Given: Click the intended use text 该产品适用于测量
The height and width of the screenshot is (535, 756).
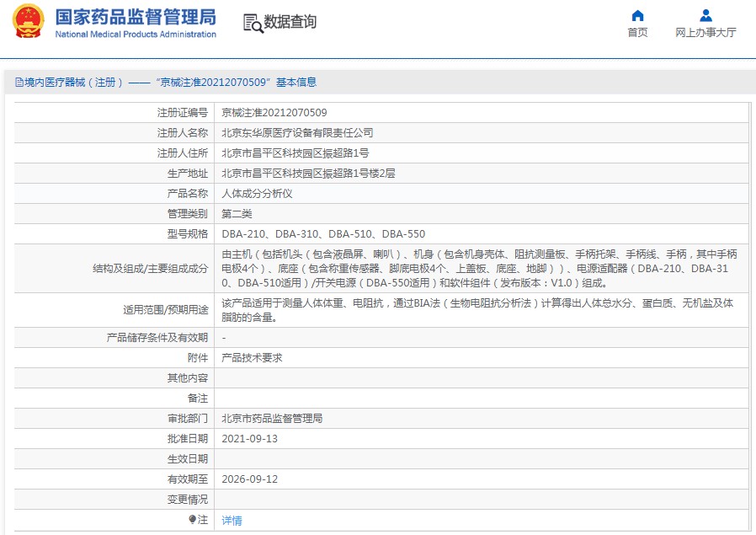Looking at the screenshot, I should coord(477,310).
